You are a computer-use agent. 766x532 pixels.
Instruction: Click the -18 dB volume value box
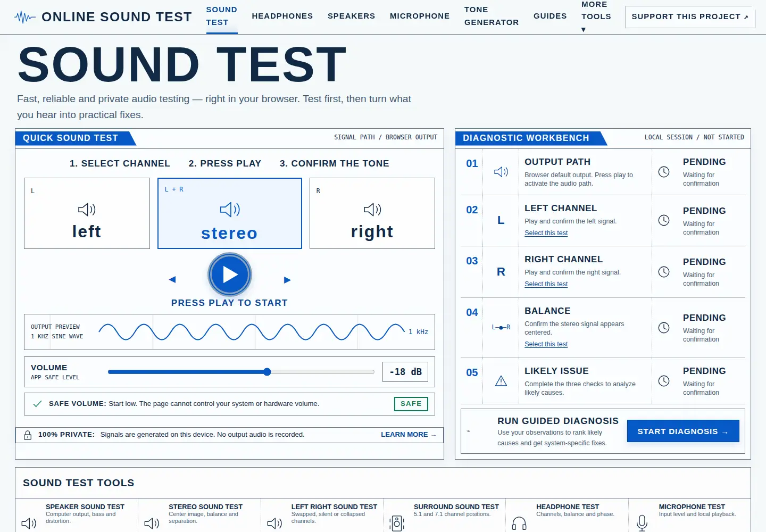pyautogui.click(x=405, y=372)
